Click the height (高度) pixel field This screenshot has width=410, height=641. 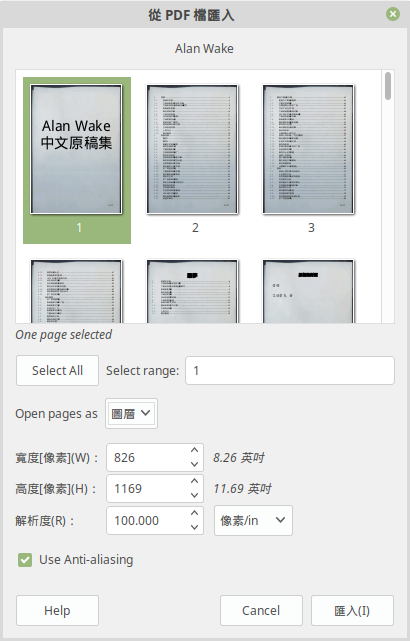point(147,489)
